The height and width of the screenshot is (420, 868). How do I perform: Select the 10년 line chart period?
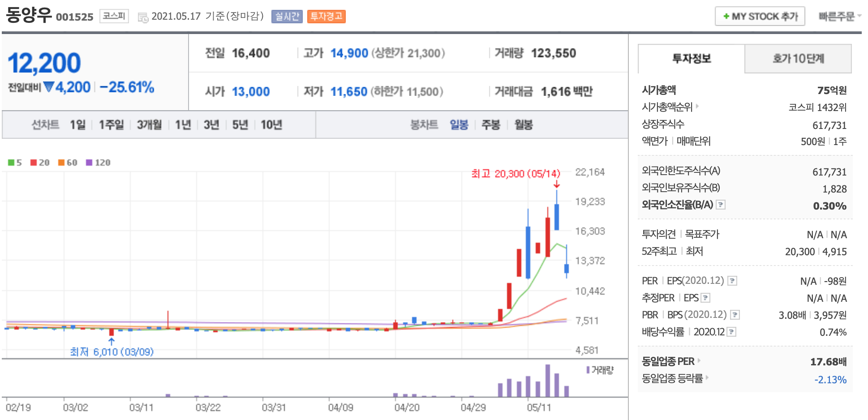tap(271, 124)
